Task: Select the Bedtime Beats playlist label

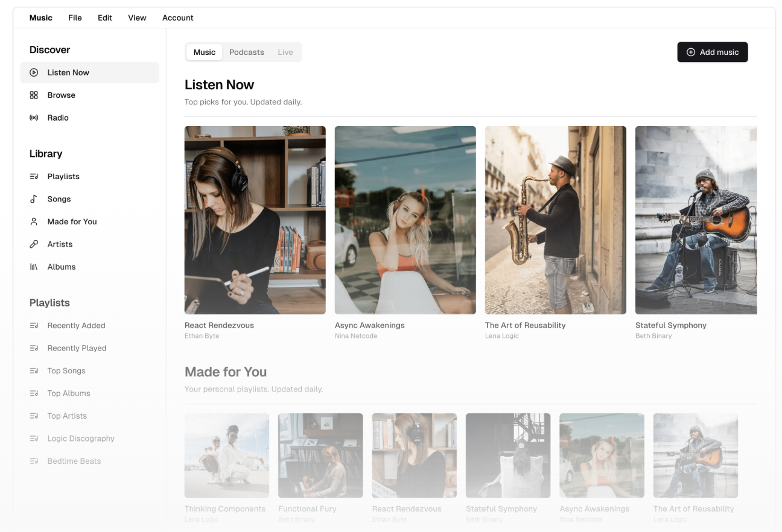Action: 74,461
